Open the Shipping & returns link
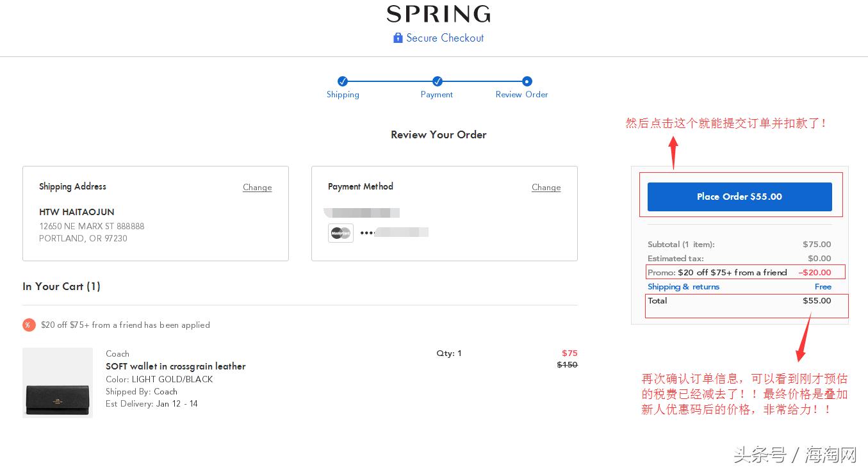This screenshot has height=470, width=868. 684,287
